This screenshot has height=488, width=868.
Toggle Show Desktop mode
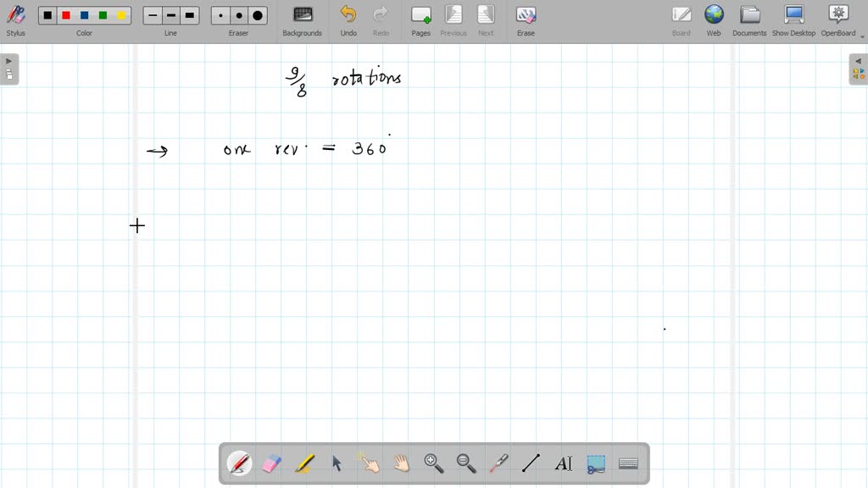click(793, 19)
